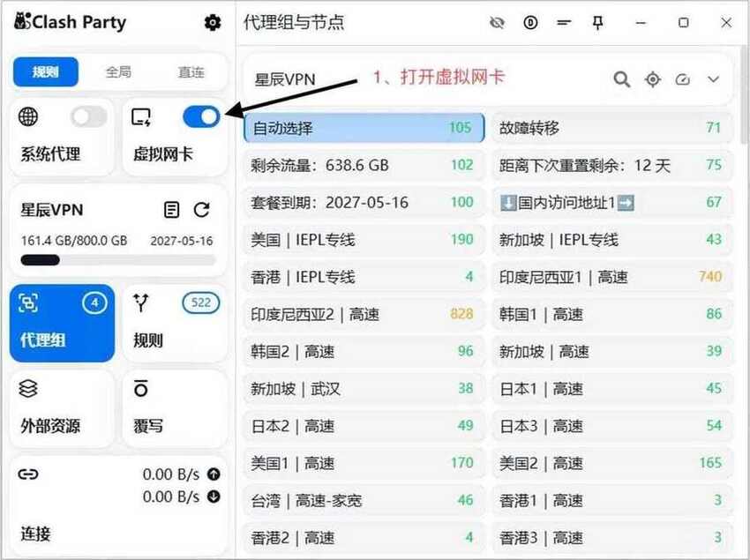The width and height of the screenshot is (750, 560).
Task: Click the stacked layers 外部资源 icon
Action: point(27,388)
